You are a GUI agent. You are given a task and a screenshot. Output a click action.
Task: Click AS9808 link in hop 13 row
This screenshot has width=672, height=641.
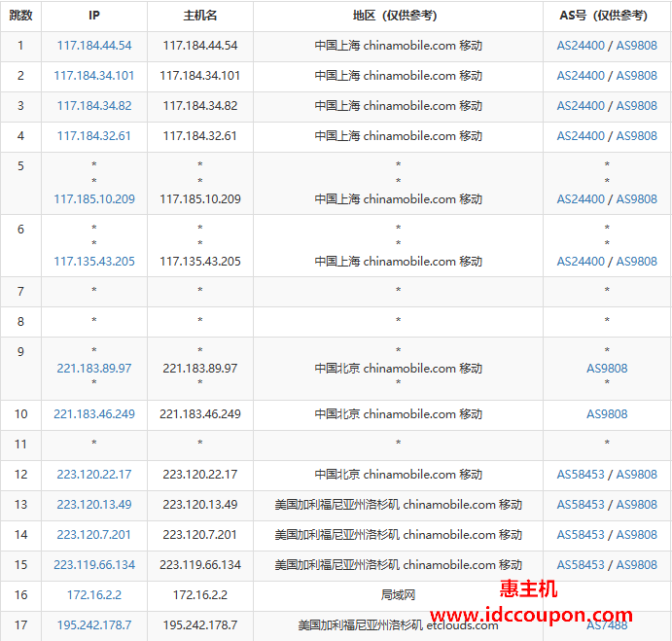click(x=636, y=505)
